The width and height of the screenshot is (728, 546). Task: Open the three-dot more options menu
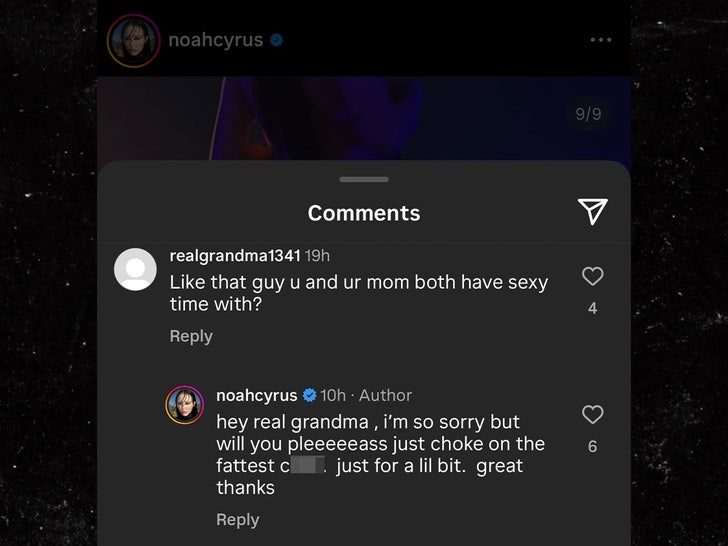click(600, 40)
